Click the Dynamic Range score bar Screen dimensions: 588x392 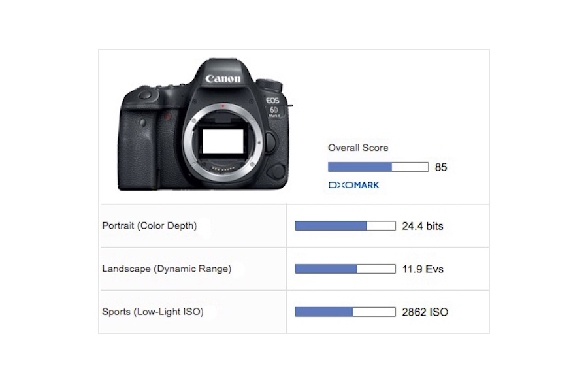pos(345,269)
